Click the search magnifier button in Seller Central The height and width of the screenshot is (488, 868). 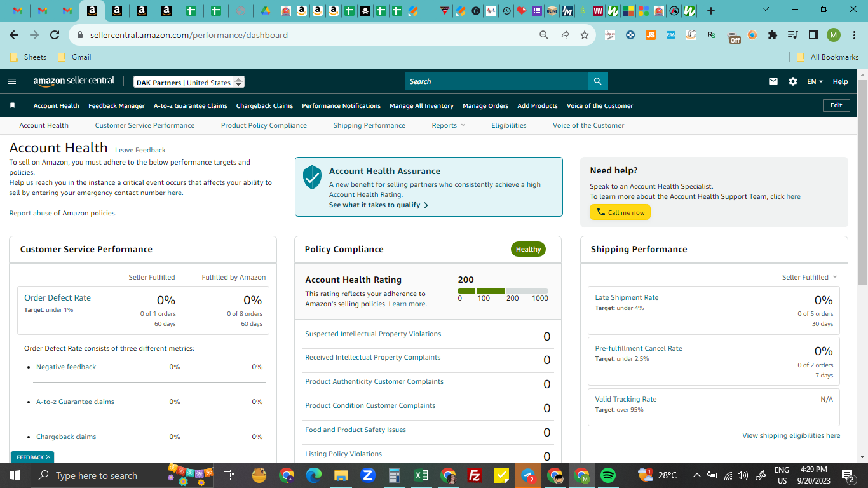(x=598, y=81)
